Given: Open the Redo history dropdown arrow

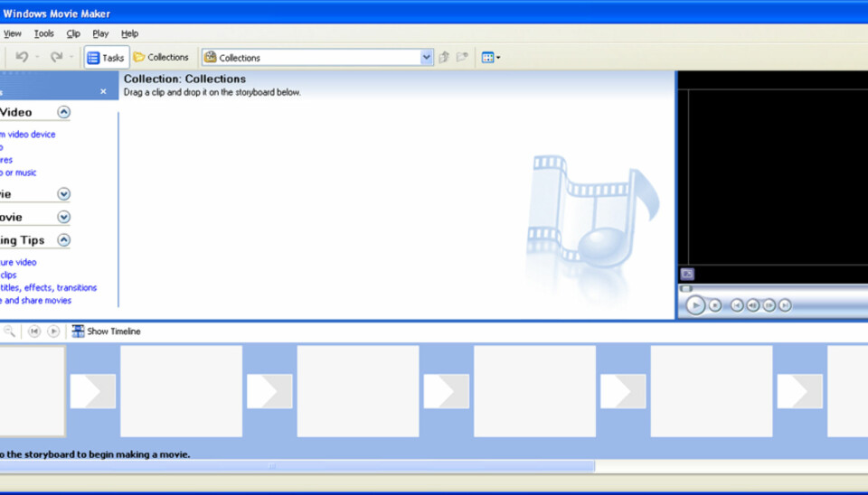Looking at the screenshot, I should coord(71,57).
